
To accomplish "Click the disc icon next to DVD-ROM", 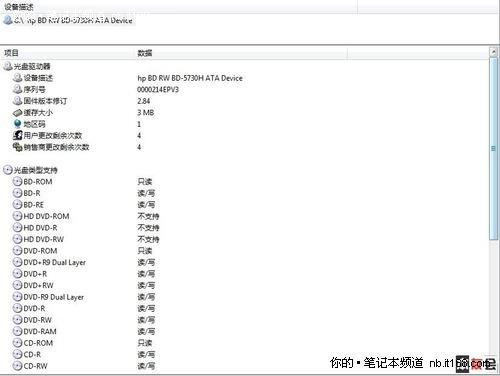I will (17, 251).
